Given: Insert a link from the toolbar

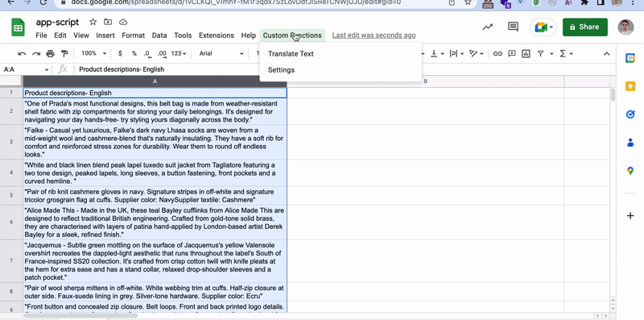Looking at the screenshot, I should [x=497, y=53].
